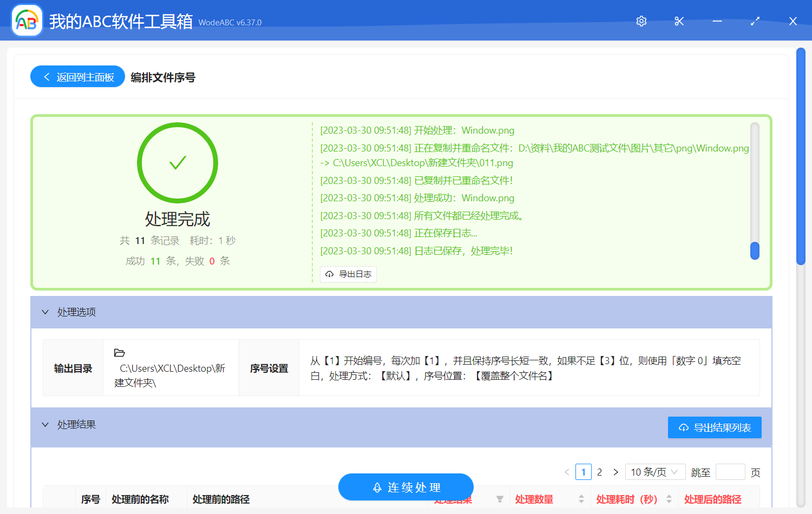Open the settings gear icon
Viewport: 812px width, 514px height.
click(641, 21)
